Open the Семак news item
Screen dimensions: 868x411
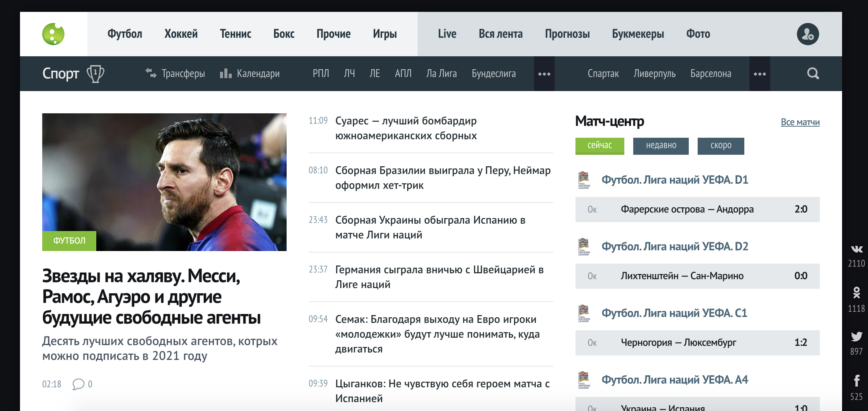tap(437, 334)
